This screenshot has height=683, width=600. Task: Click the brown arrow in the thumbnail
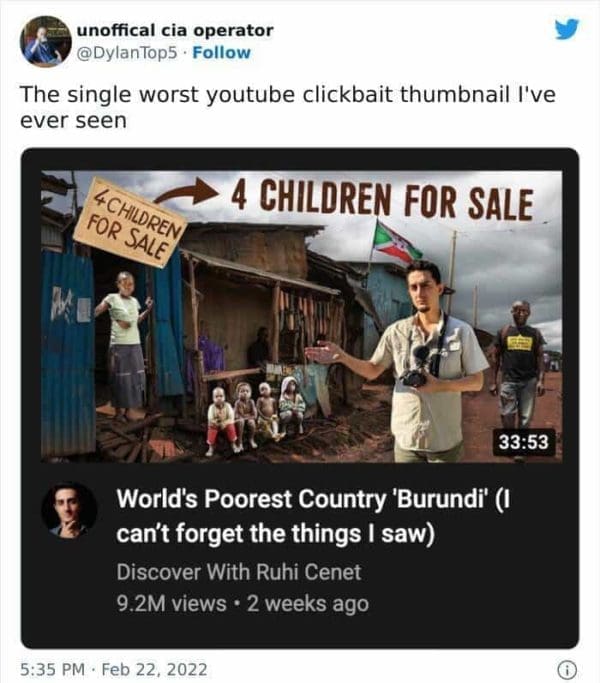click(187, 194)
